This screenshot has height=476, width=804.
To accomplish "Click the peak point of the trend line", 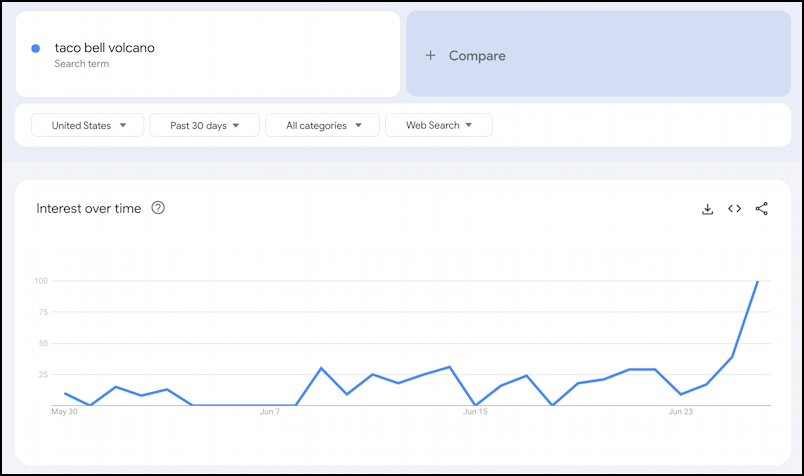I will point(757,281).
